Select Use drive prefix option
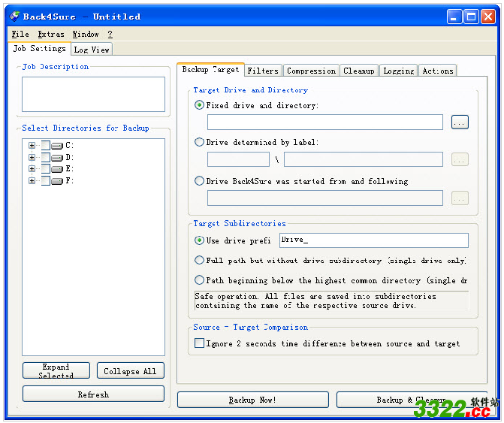 (199, 240)
